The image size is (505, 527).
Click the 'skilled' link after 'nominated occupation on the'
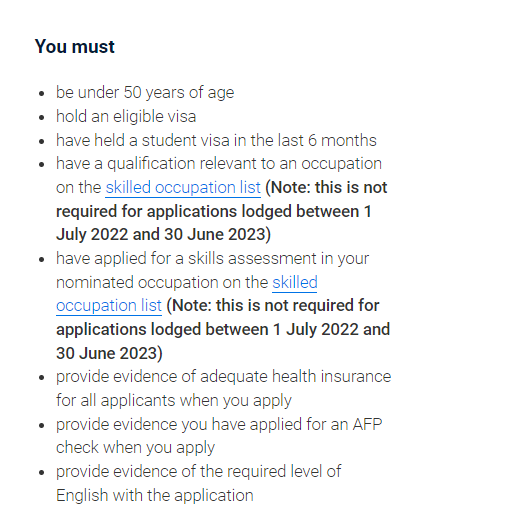[295, 282]
